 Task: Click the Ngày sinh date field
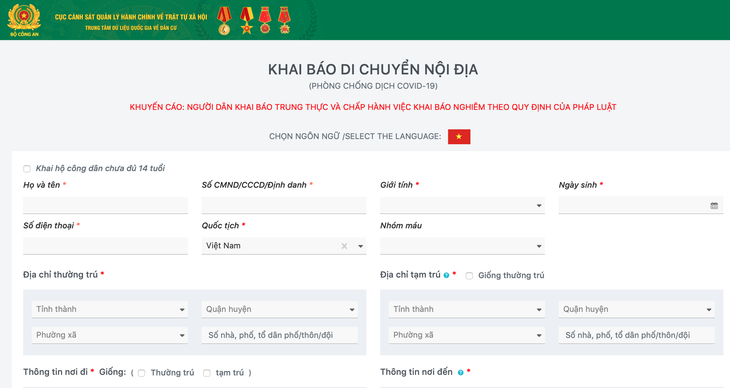(x=641, y=205)
